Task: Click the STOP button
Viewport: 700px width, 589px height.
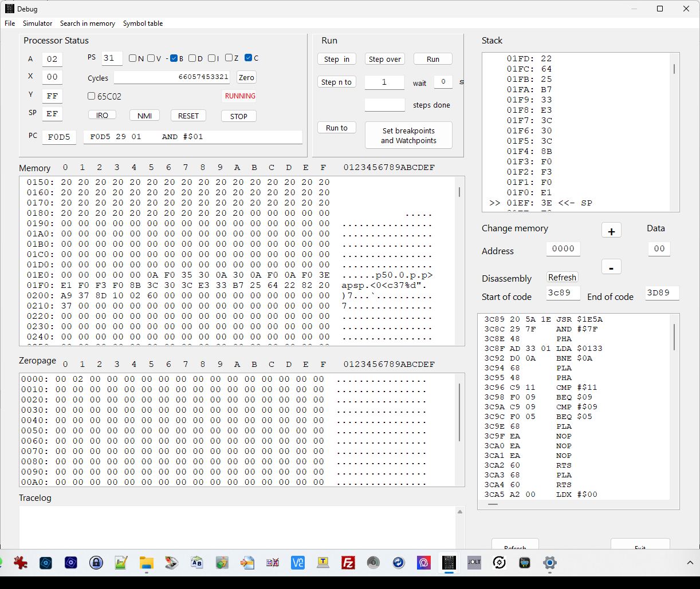Action: click(x=239, y=116)
